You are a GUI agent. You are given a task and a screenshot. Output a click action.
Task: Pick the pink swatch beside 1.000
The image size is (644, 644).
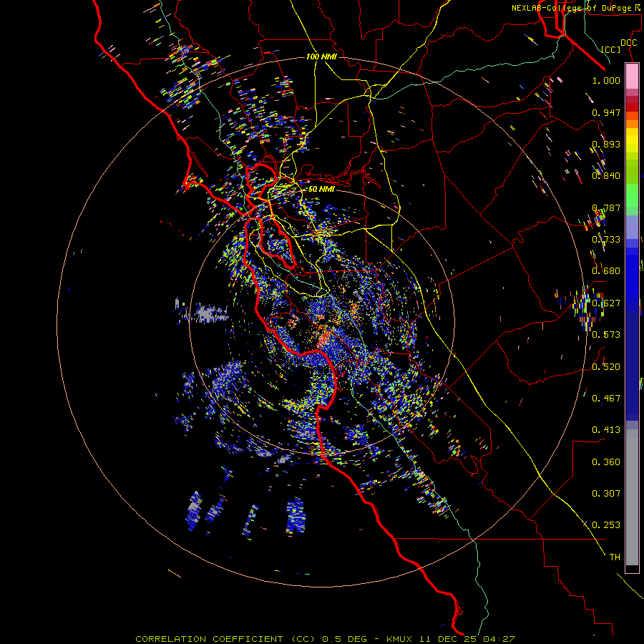click(632, 77)
